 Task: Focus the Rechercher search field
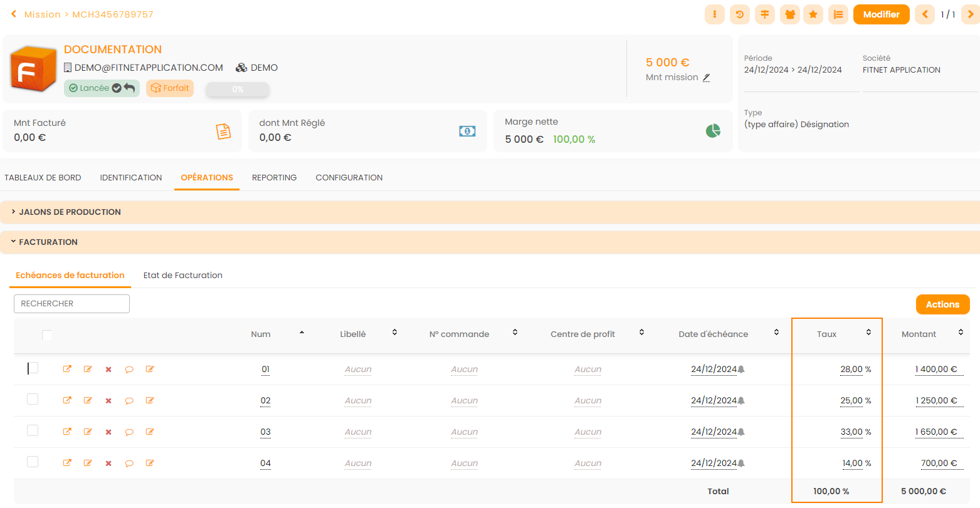click(71, 304)
